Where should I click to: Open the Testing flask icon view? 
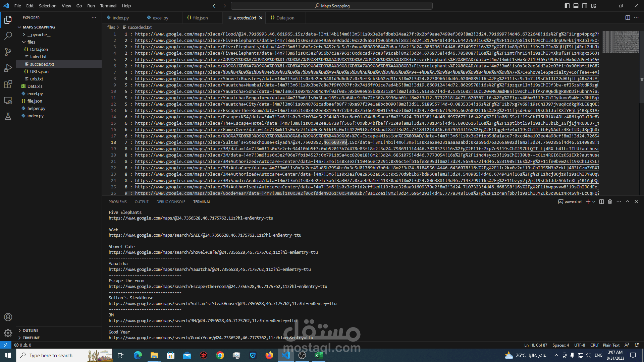tap(8, 116)
